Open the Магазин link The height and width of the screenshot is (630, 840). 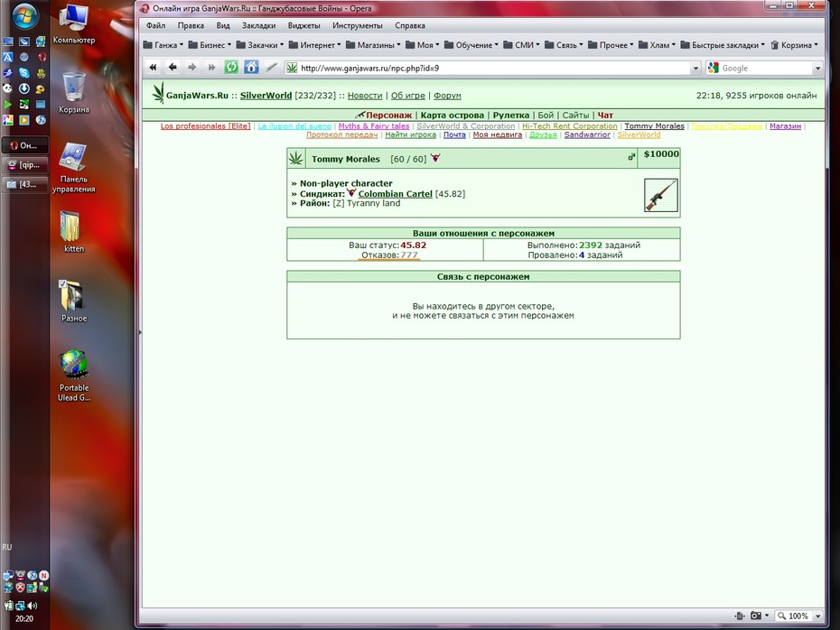coord(786,126)
